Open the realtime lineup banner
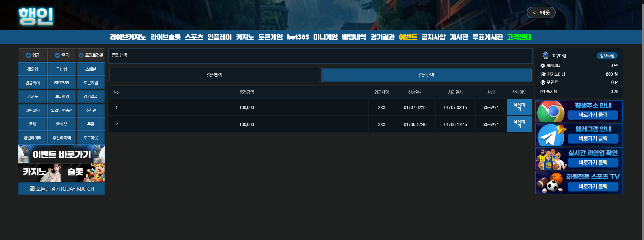 click(579, 159)
